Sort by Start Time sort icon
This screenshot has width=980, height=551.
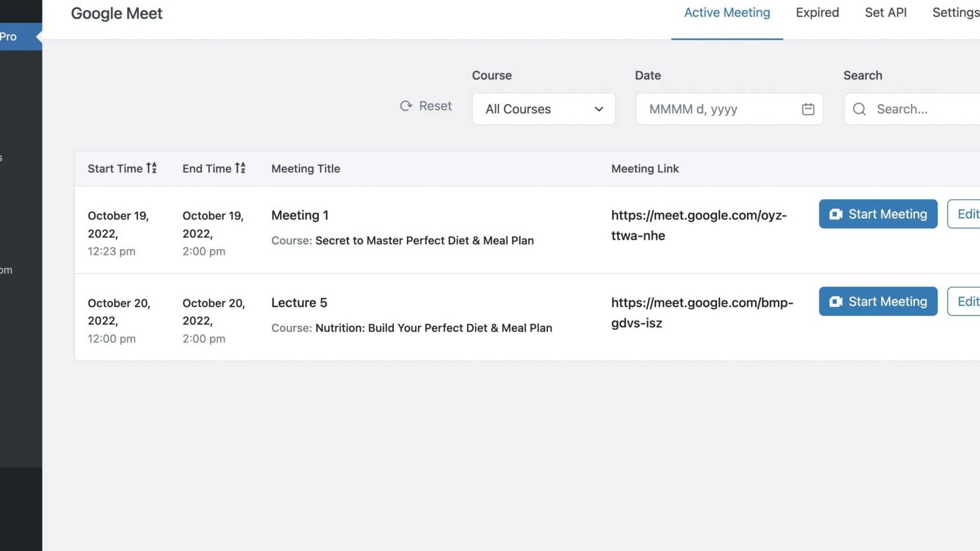click(152, 168)
